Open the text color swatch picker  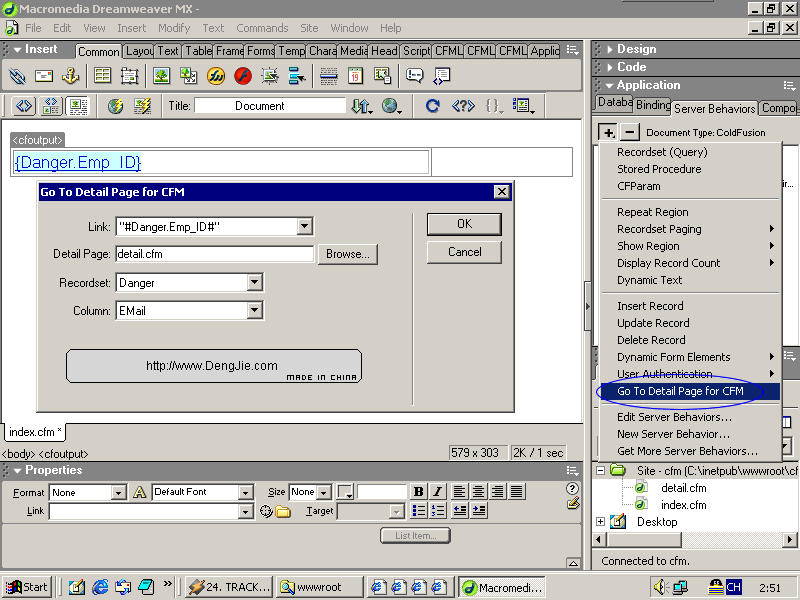345,492
